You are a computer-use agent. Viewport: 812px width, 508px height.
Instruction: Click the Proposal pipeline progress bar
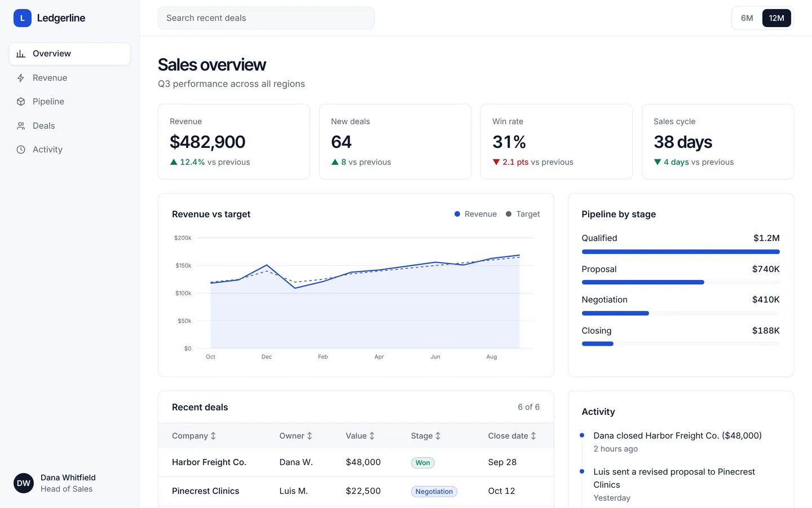pos(681,282)
